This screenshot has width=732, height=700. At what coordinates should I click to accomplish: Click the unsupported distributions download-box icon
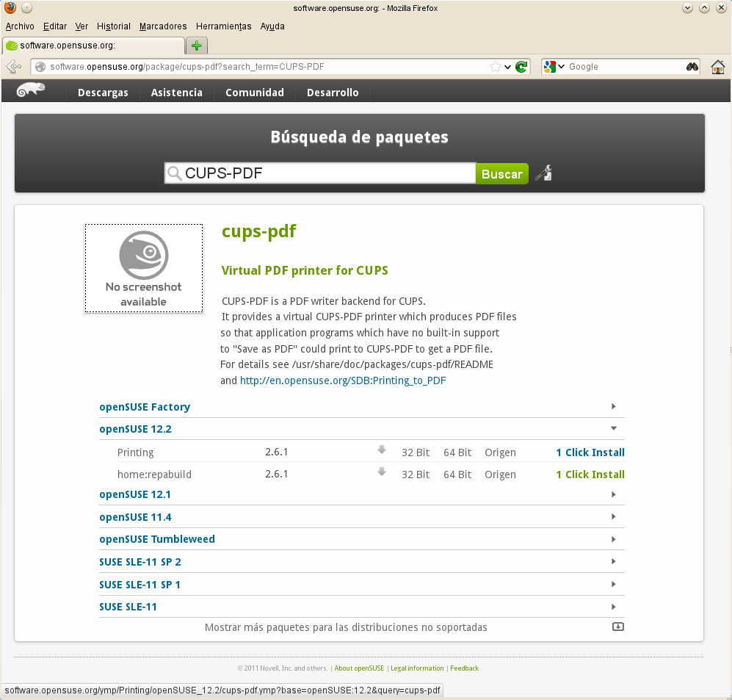point(617,627)
